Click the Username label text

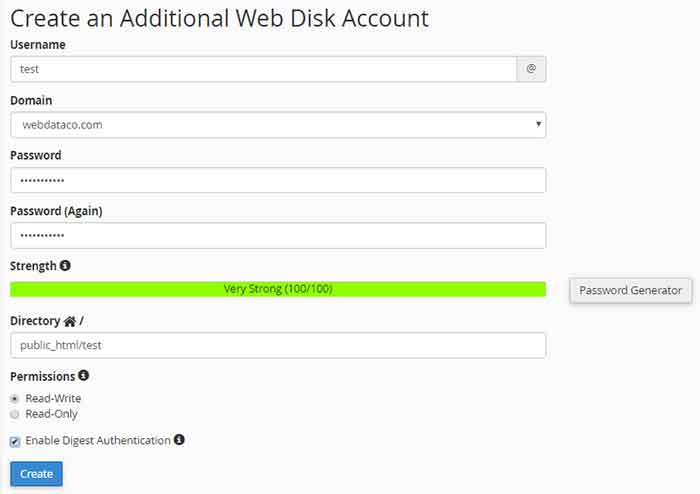click(38, 45)
